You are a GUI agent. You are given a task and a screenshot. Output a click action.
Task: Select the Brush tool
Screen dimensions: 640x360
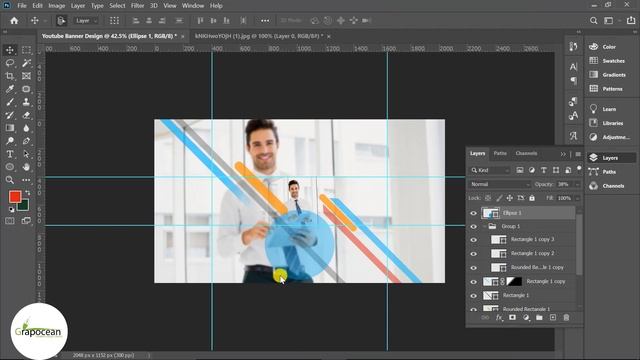10,102
